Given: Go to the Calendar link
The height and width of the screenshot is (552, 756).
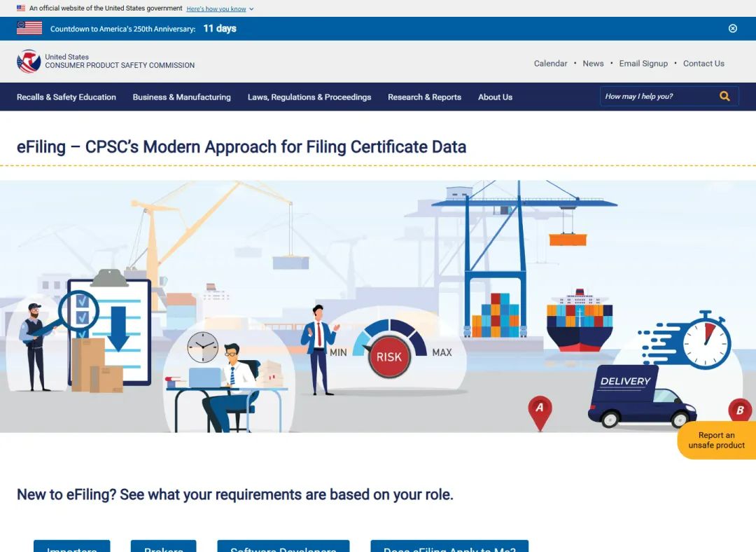Looking at the screenshot, I should coord(550,63).
